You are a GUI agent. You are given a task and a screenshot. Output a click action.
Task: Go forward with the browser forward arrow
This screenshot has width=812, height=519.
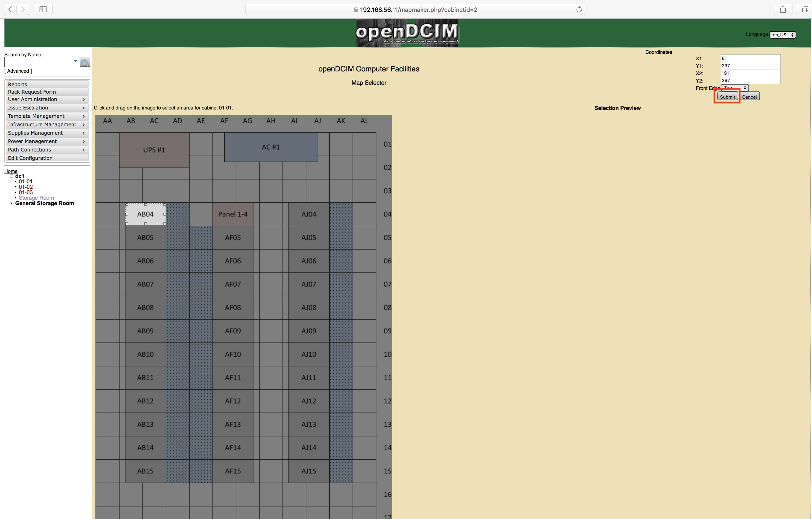pos(23,9)
